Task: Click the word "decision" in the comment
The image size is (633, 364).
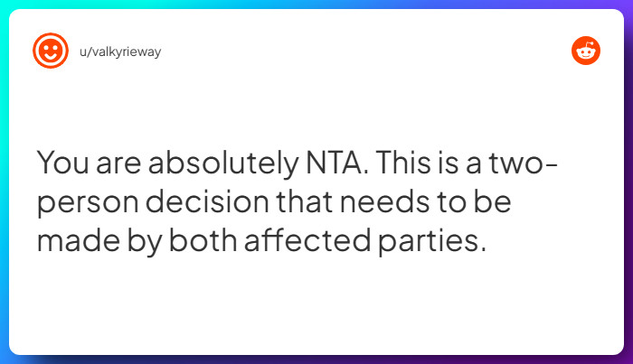Action: (x=207, y=201)
